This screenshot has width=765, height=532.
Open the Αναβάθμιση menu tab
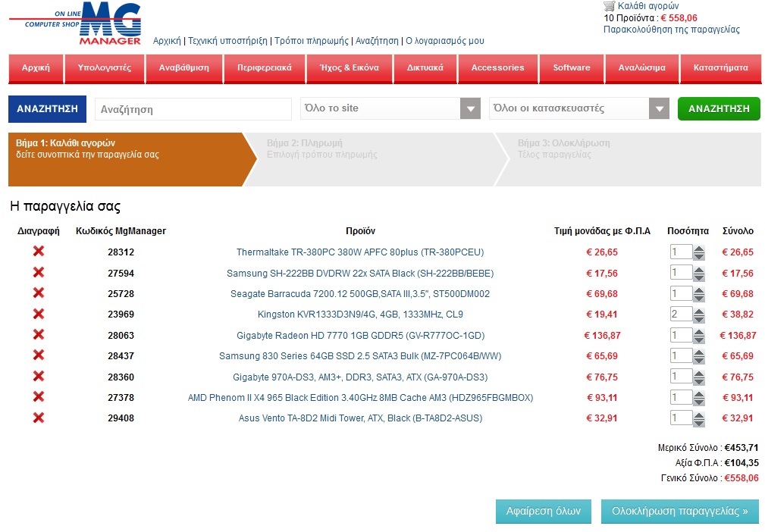point(184,68)
